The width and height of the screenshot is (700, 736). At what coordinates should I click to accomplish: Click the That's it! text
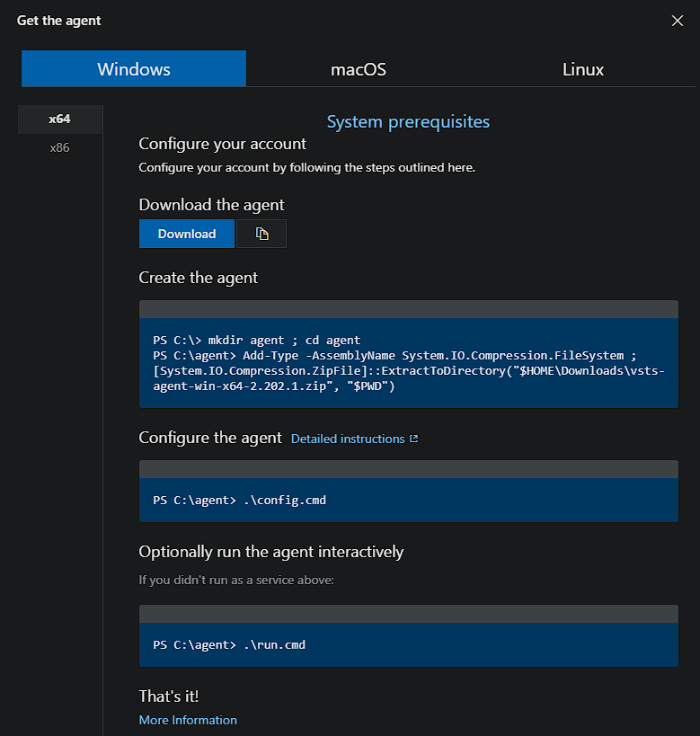click(169, 696)
